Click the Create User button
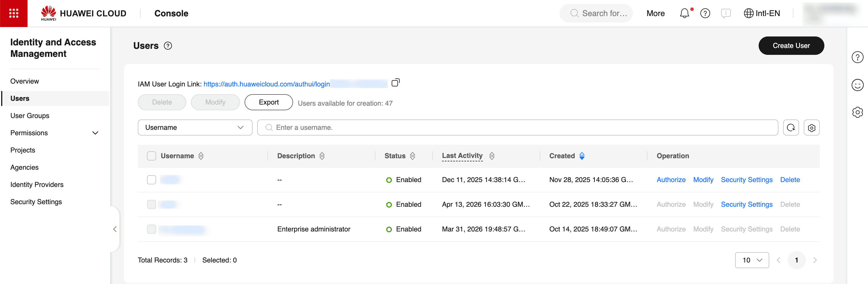 791,46
